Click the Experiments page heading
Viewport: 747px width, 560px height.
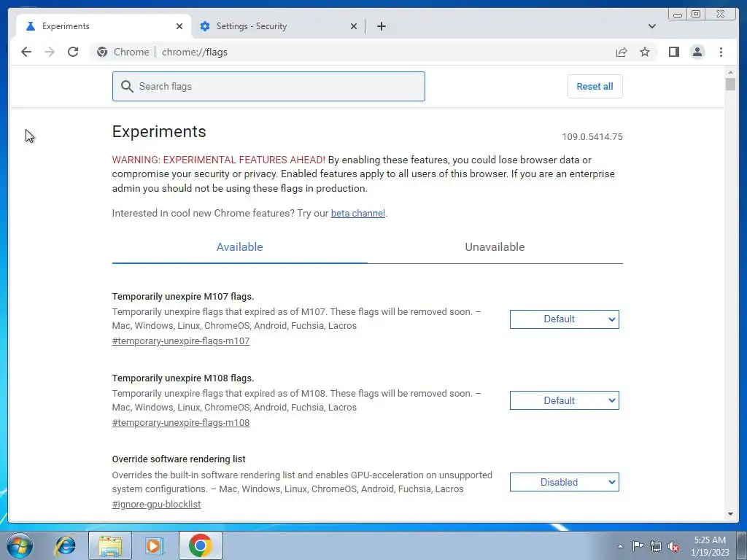coord(159,131)
